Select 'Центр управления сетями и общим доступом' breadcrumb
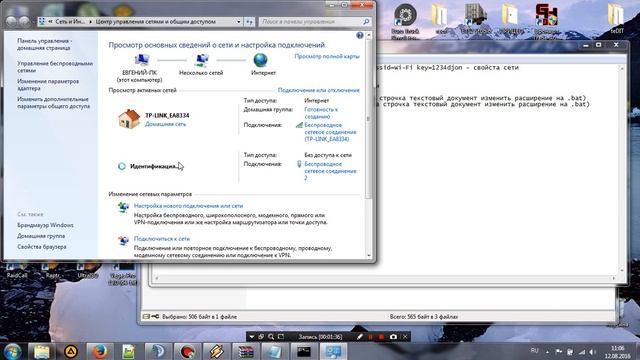Viewport: 640px width, 360px height. click(x=156, y=22)
